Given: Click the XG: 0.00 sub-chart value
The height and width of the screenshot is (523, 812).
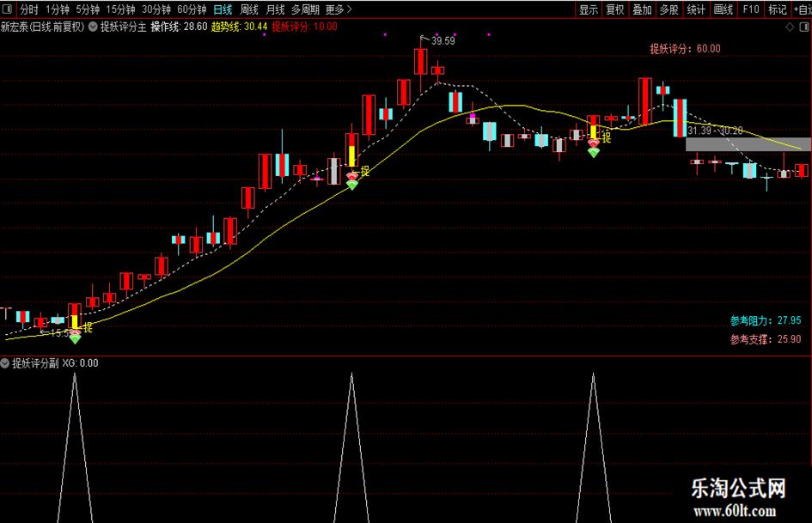Looking at the screenshot, I should [x=80, y=363].
